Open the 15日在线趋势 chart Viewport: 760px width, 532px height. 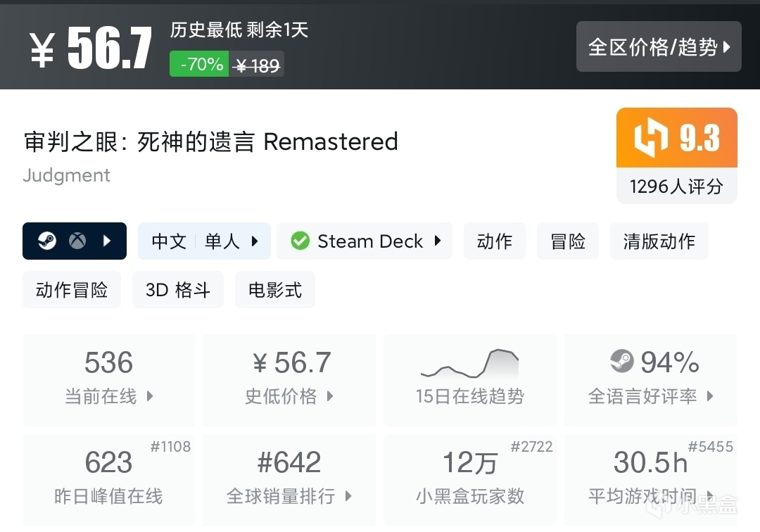click(469, 380)
